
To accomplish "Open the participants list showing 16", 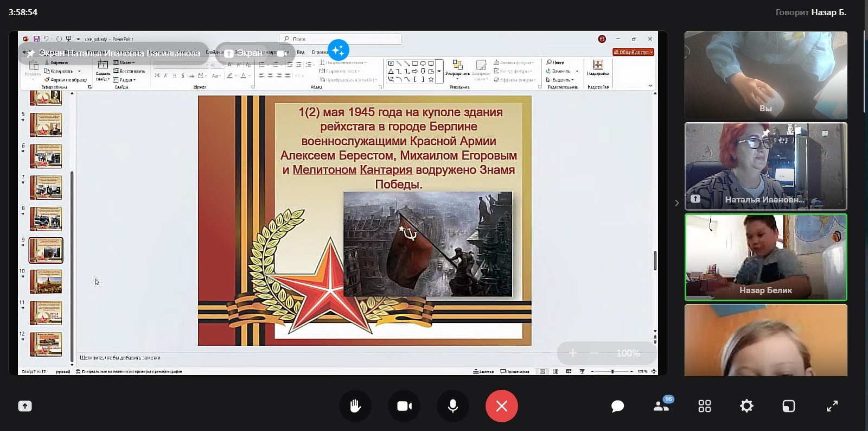I will 662,405.
